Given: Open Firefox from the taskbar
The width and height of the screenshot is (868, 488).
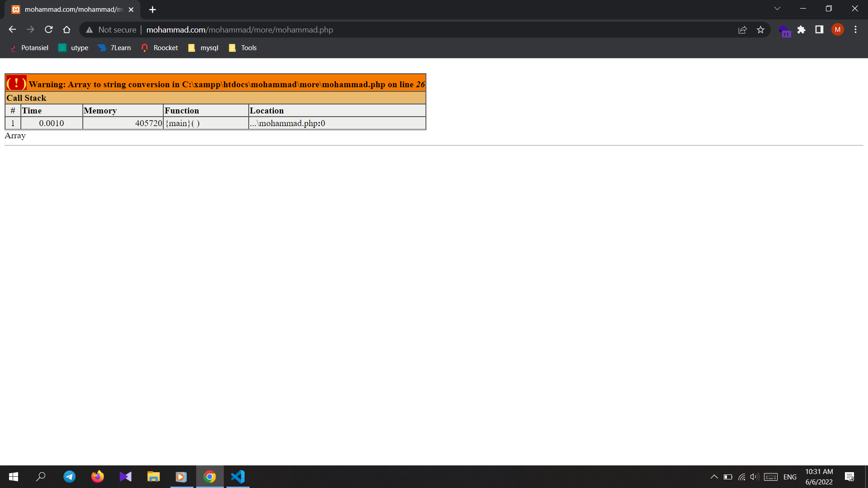Looking at the screenshot, I should 97,477.
